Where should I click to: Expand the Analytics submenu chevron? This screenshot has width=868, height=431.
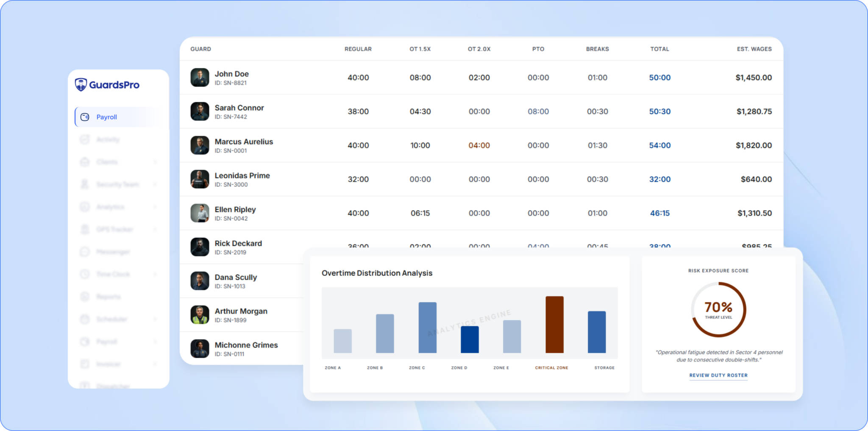pyautogui.click(x=155, y=207)
